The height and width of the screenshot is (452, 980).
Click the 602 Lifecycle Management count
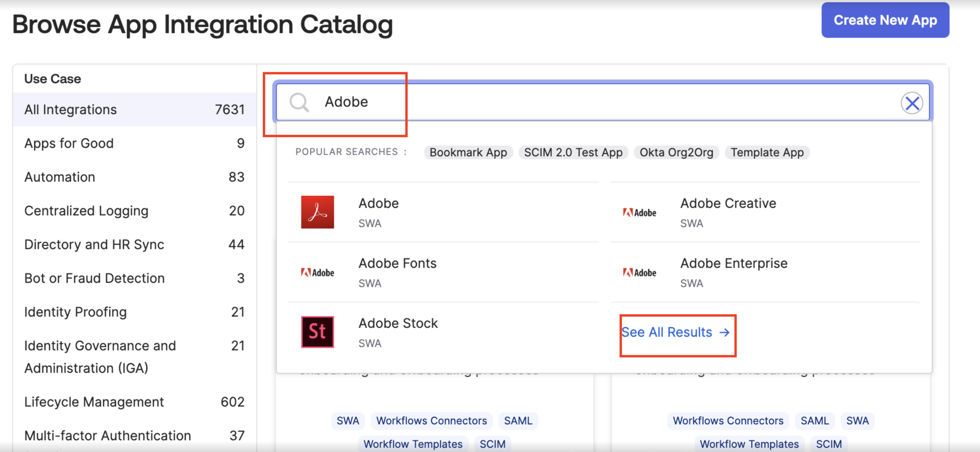(233, 402)
